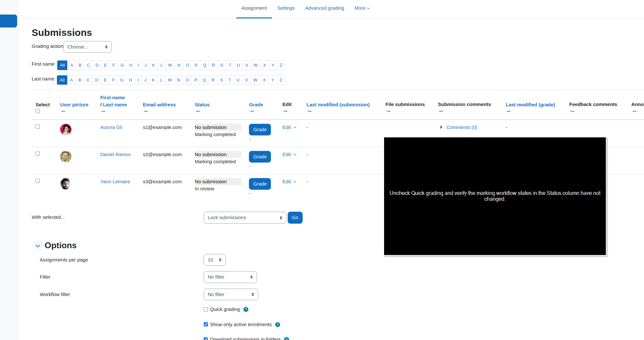The width and height of the screenshot is (644, 340).
Task: Filter first name by letter A
Action: [72, 65]
